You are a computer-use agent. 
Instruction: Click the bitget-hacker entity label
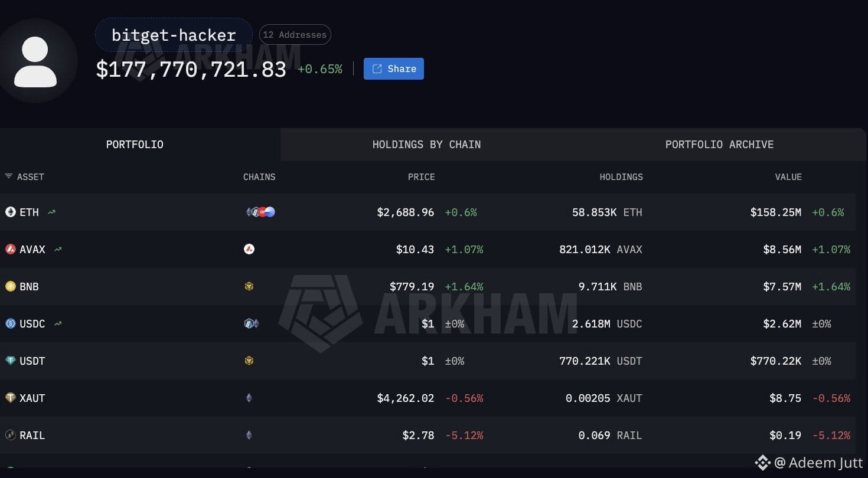coord(174,35)
